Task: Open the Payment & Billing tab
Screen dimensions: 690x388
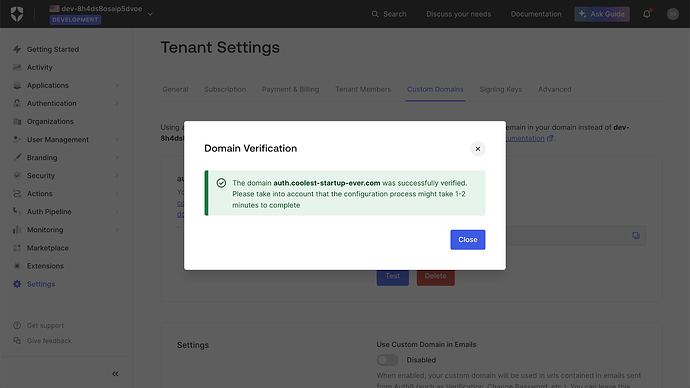Action: click(290, 89)
